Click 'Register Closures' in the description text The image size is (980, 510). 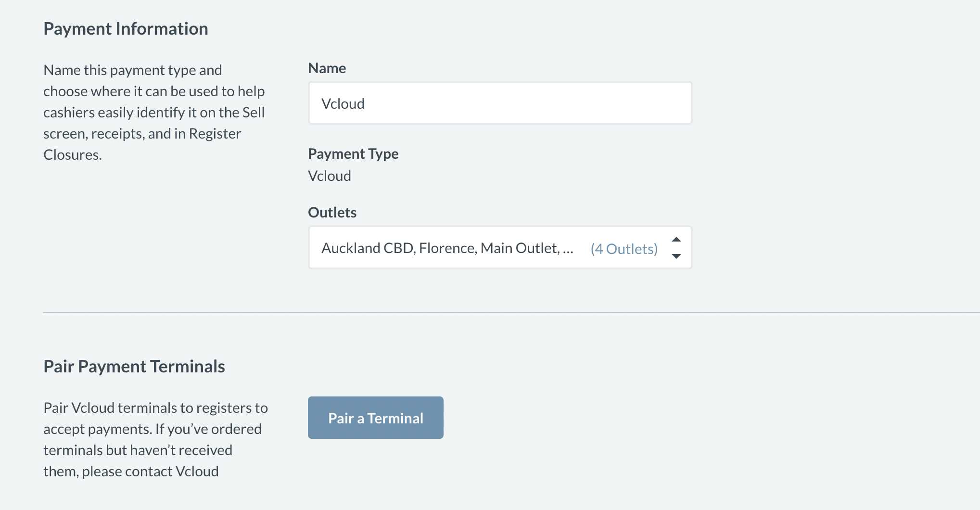(x=144, y=144)
